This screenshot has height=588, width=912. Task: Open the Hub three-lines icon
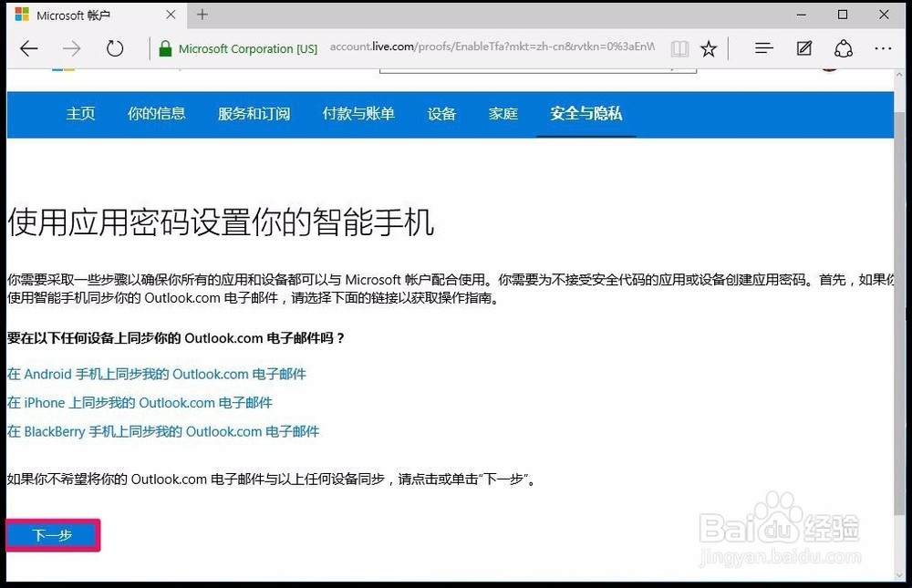click(x=763, y=48)
